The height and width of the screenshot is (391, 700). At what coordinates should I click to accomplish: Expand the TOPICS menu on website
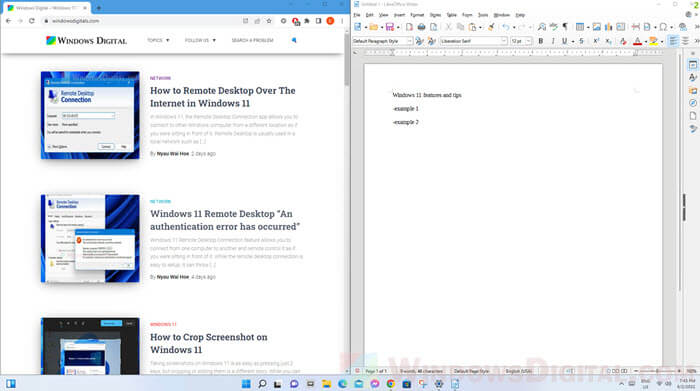[x=158, y=40]
